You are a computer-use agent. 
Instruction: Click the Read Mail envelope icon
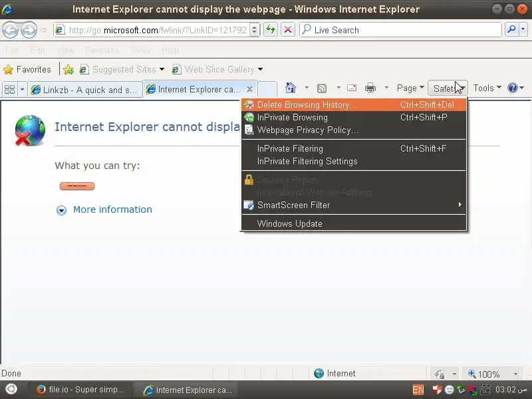pyautogui.click(x=352, y=88)
